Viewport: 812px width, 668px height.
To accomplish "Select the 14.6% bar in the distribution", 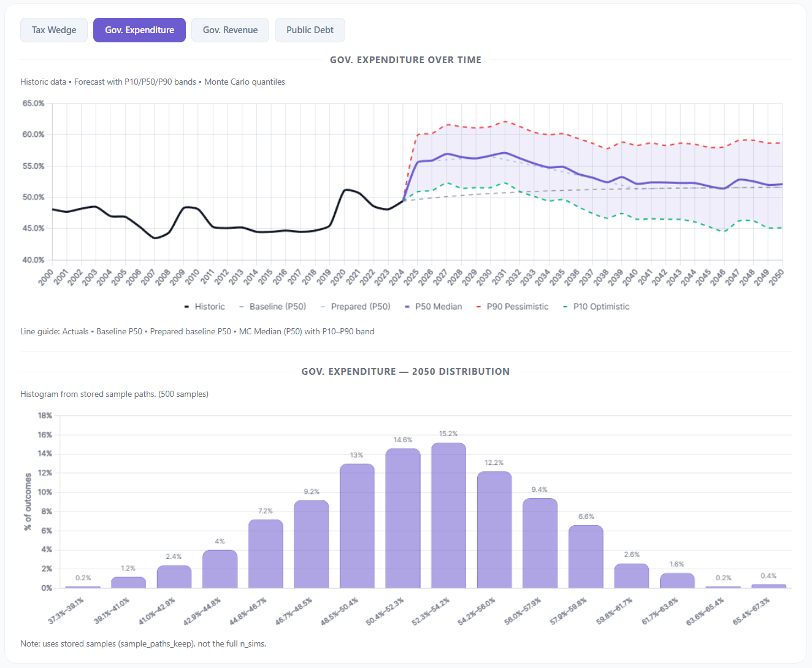I will [403, 518].
